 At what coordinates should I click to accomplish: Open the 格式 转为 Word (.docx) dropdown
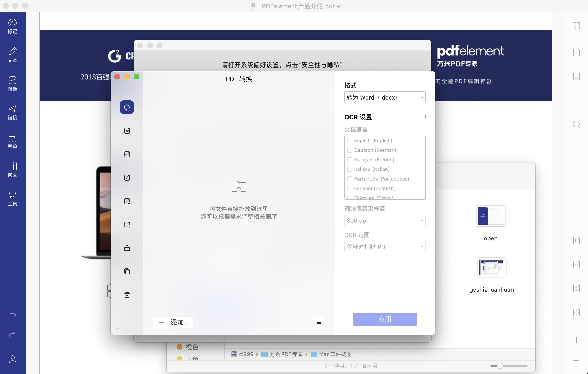coord(384,97)
